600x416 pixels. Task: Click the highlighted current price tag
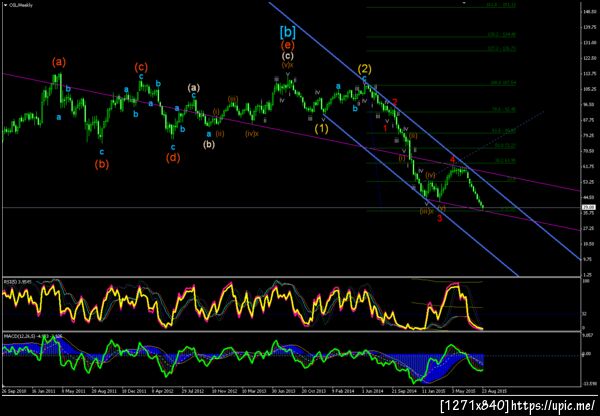point(587,207)
